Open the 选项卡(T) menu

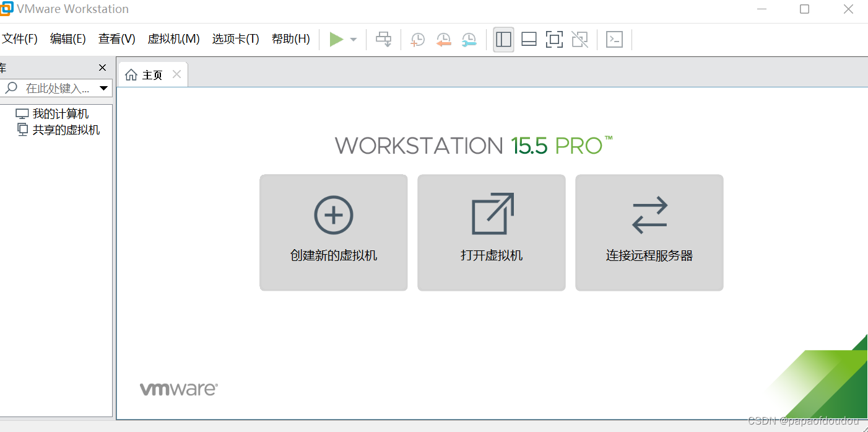pyautogui.click(x=236, y=39)
